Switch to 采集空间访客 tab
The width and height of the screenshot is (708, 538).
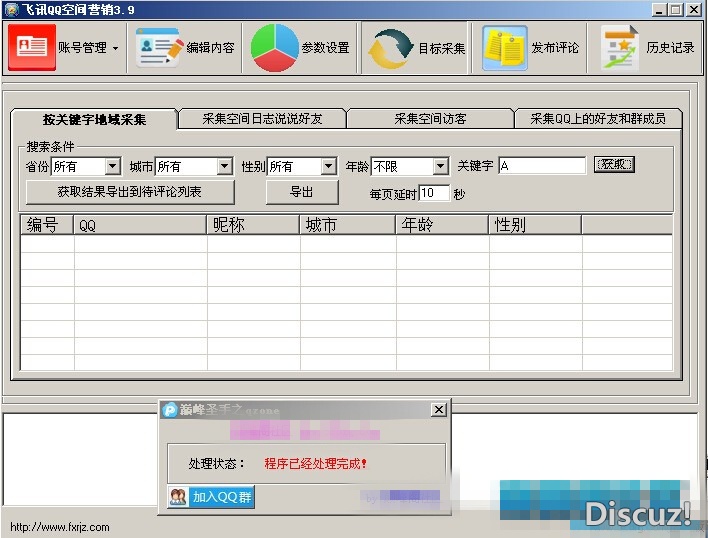[x=430, y=119]
